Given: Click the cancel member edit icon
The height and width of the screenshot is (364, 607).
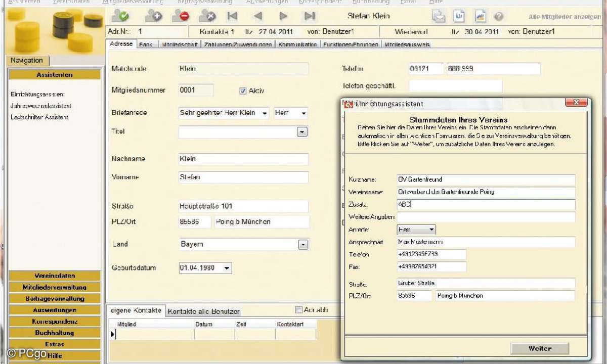Looking at the screenshot, I should coord(207,16).
